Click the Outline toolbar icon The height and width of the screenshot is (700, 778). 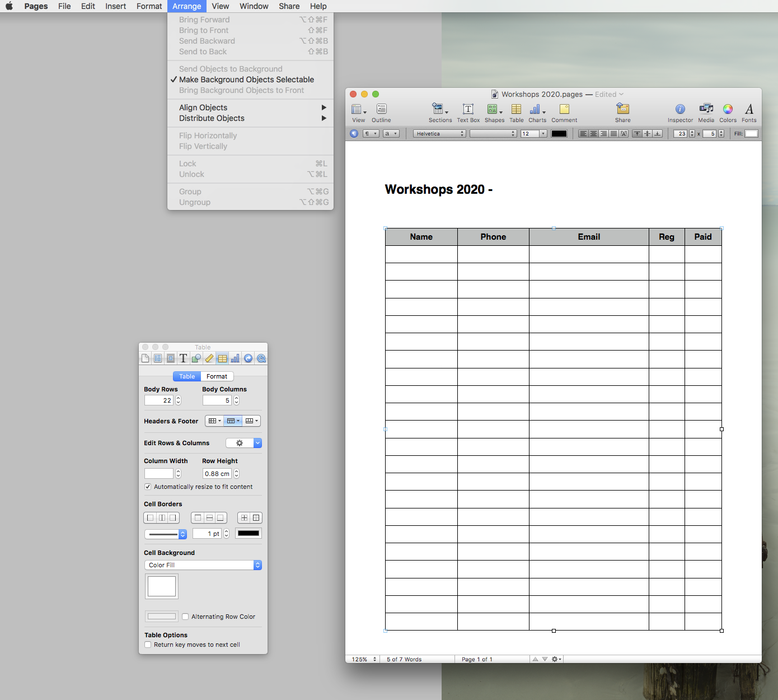[381, 113]
